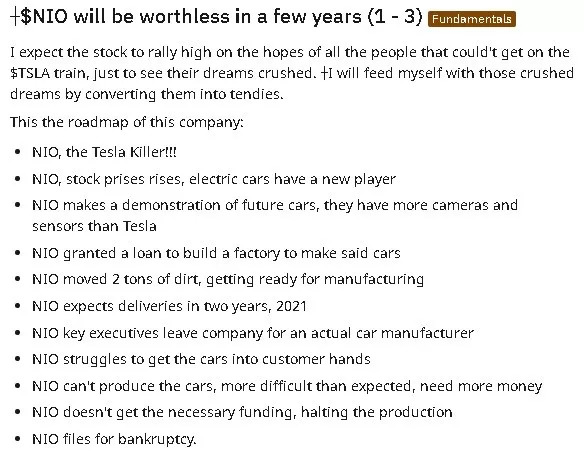The width and height of the screenshot is (584, 455).
Task: Click bullet about deliveries in 2021
Action: click(169, 306)
